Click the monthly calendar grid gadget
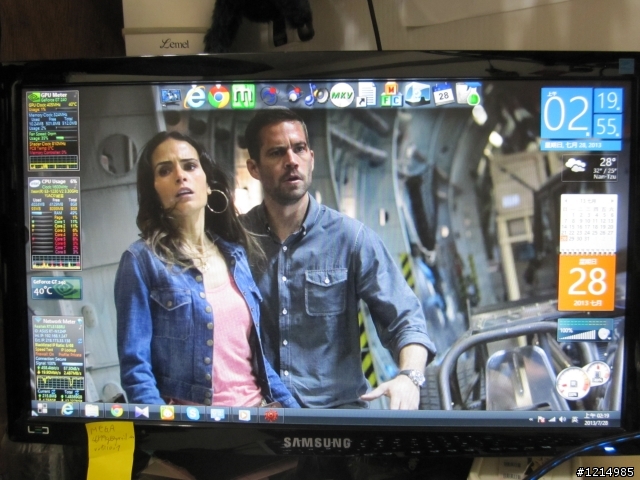Image resolution: width=640 pixels, height=480 pixels. click(588, 224)
